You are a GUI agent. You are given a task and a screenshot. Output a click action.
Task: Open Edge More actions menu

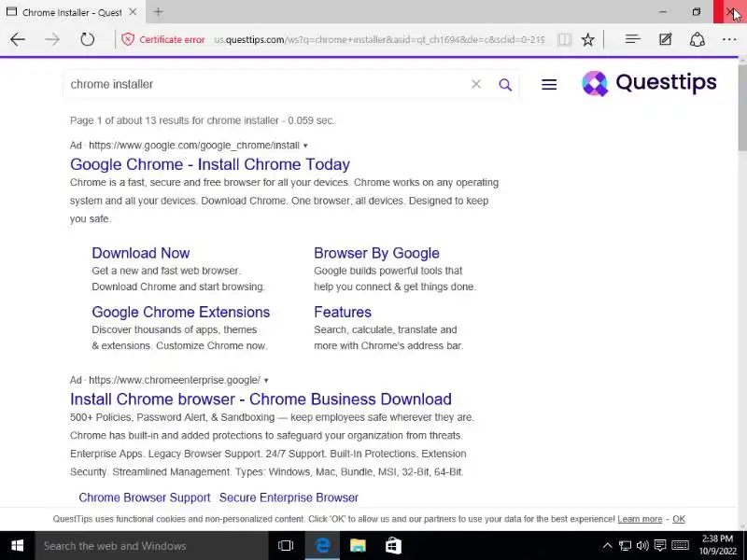click(729, 39)
